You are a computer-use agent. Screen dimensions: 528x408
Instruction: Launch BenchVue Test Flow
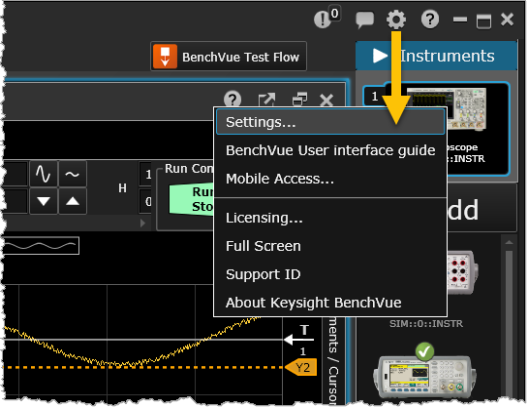(x=228, y=56)
